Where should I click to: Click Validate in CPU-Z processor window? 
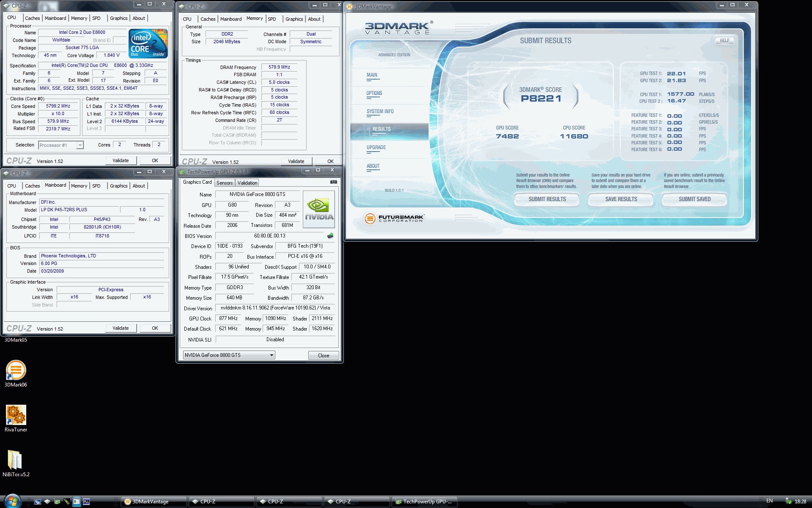(121, 160)
